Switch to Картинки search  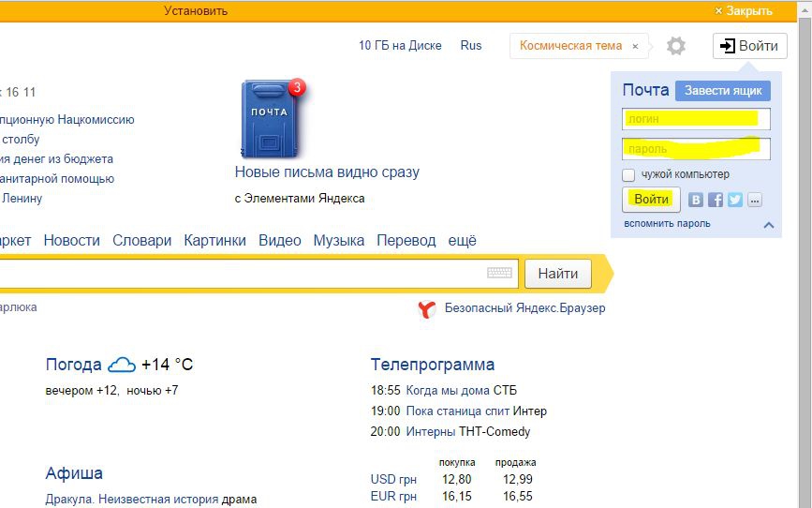click(214, 241)
